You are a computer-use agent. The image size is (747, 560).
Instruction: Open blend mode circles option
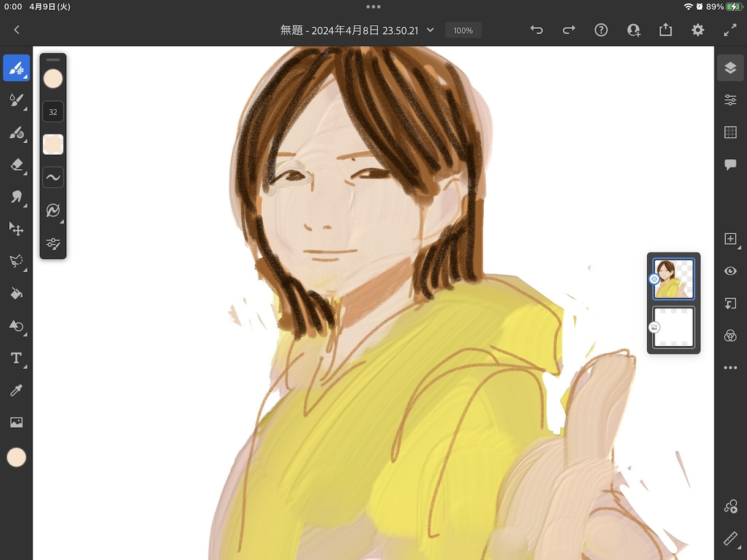(730, 336)
